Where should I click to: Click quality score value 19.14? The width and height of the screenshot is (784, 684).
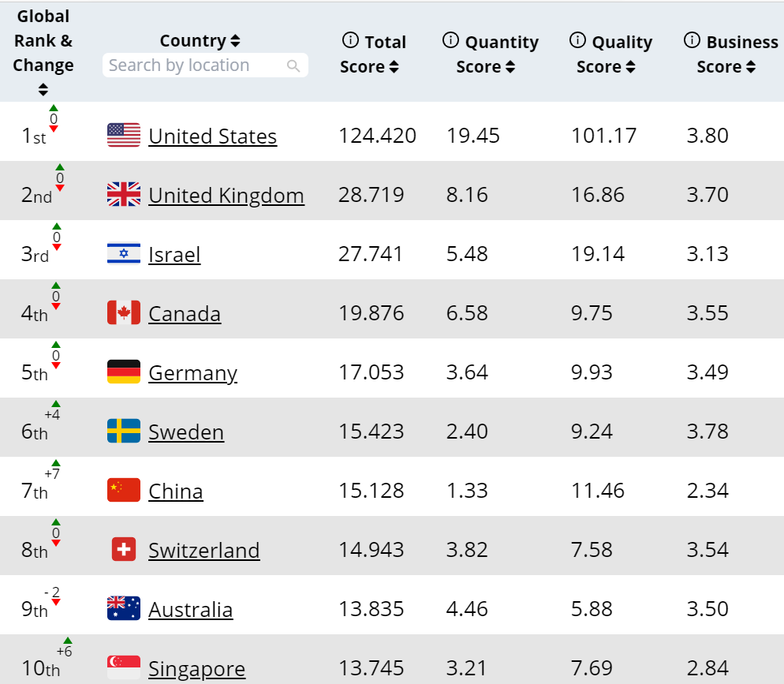click(x=598, y=253)
